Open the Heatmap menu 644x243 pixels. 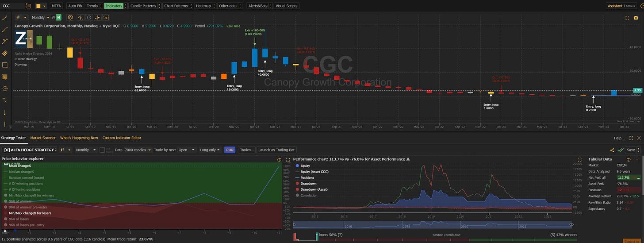204,6
